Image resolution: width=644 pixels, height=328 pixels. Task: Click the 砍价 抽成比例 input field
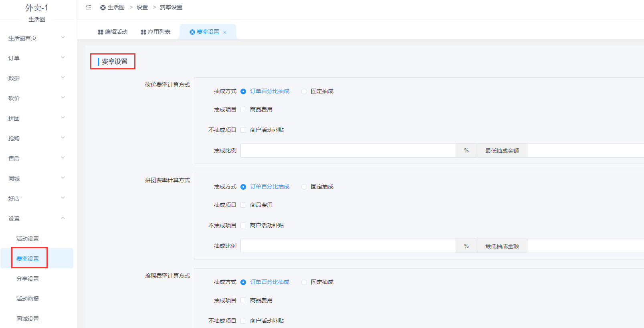click(x=348, y=150)
